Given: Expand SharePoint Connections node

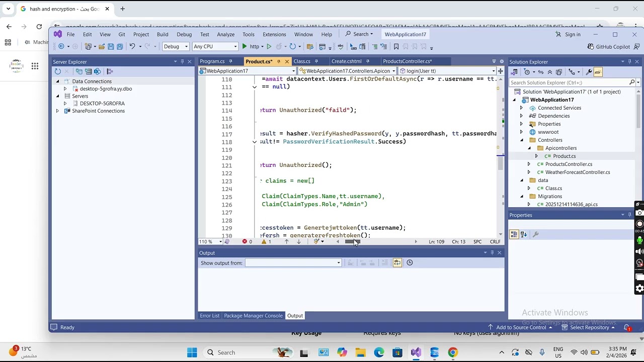Looking at the screenshot, I should pos(57,111).
